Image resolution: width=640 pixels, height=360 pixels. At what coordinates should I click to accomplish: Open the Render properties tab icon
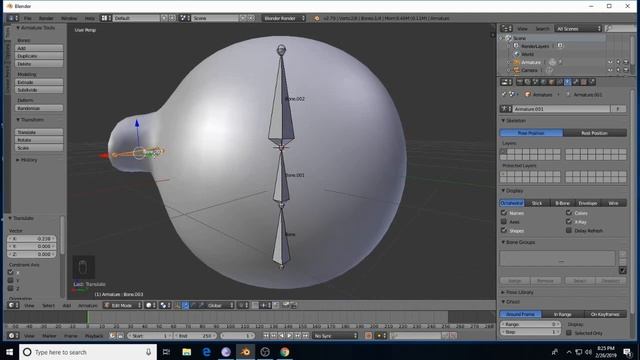[x=520, y=82]
